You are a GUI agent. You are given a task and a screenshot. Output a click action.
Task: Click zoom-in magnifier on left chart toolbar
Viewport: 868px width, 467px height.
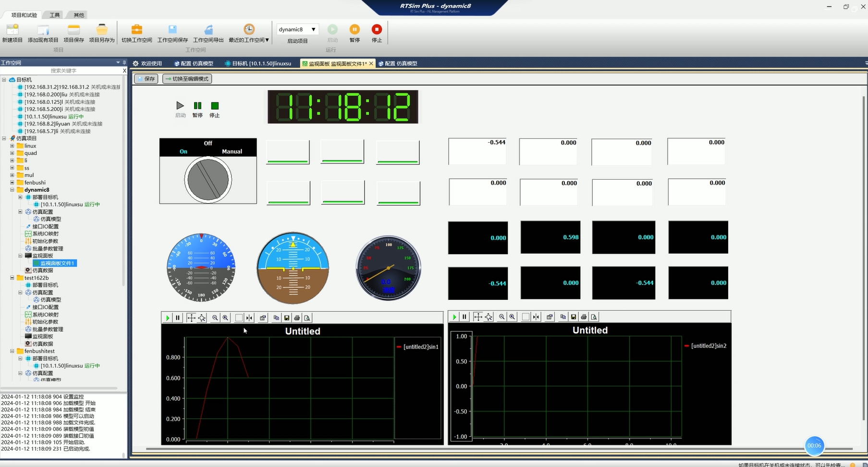[225, 318]
